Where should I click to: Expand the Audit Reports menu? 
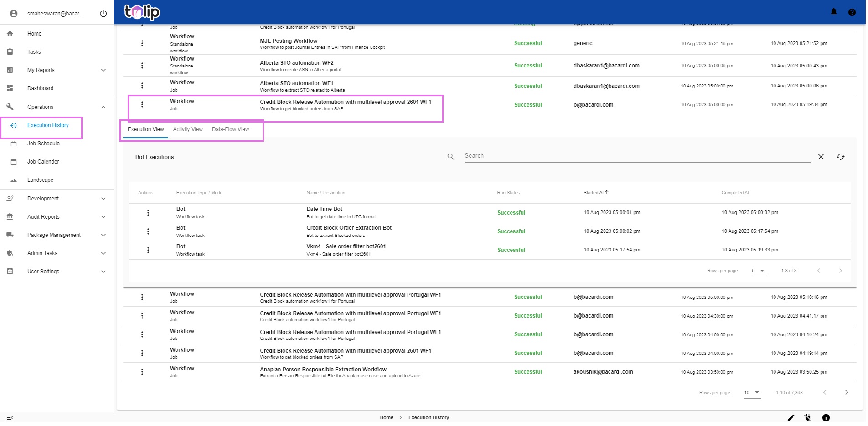tap(103, 217)
